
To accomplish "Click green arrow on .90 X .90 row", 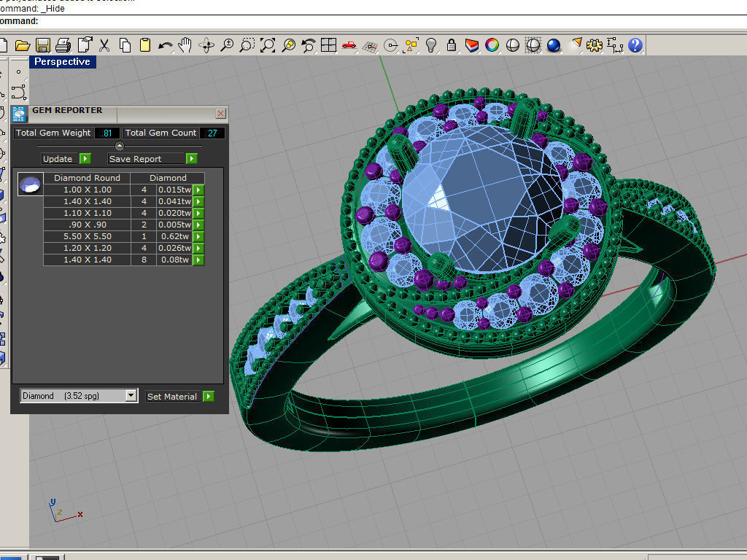I will pyautogui.click(x=198, y=225).
